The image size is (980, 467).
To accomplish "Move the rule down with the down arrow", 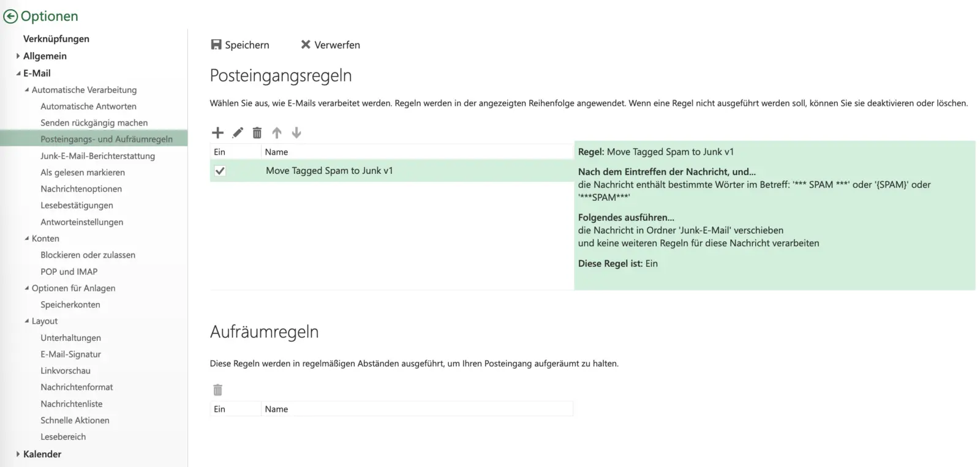I will pos(296,133).
